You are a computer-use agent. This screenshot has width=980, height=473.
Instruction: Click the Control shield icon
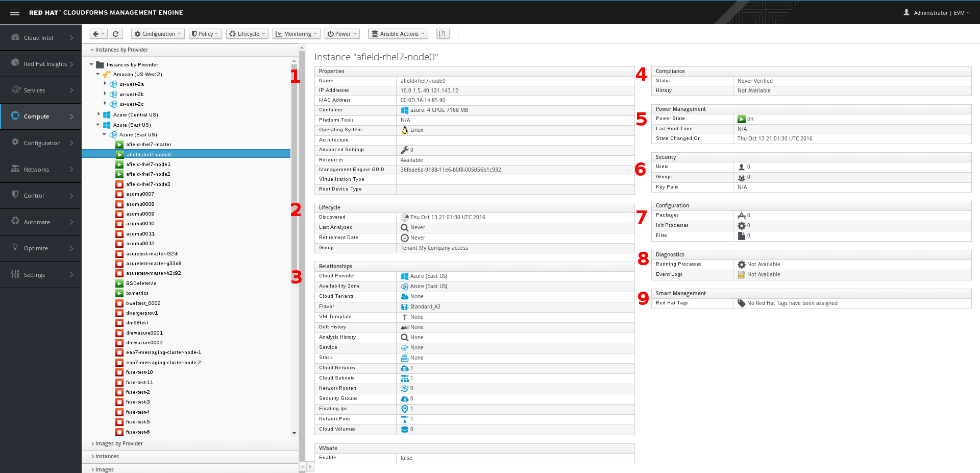15,195
